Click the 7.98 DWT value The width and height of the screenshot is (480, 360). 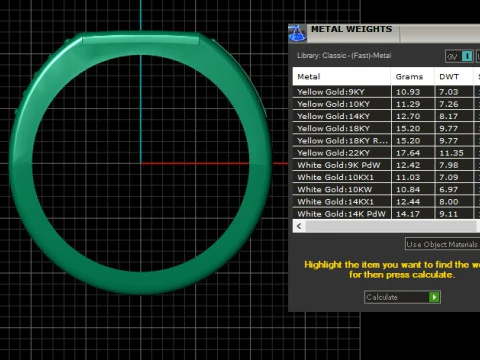pyautogui.click(x=449, y=165)
